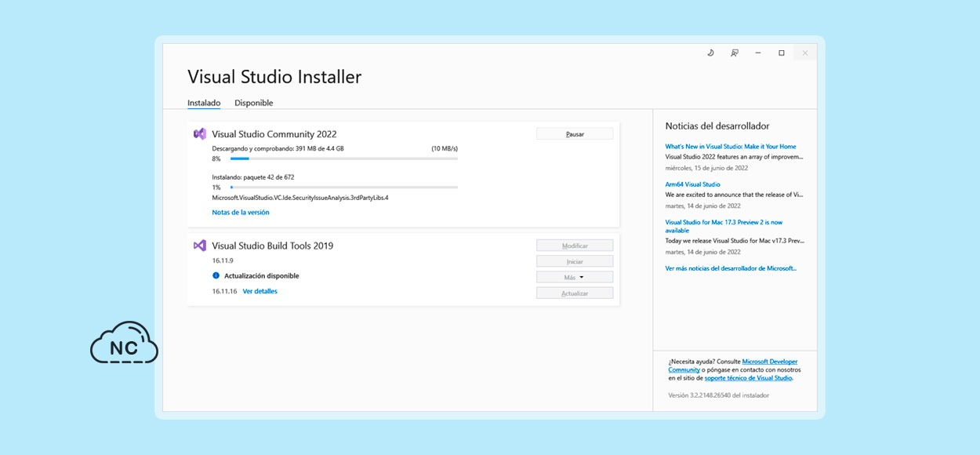Click the date 'miércoles, 15 de junio de 2022'
Viewport: 980px width, 455px height.
[x=707, y=167]
